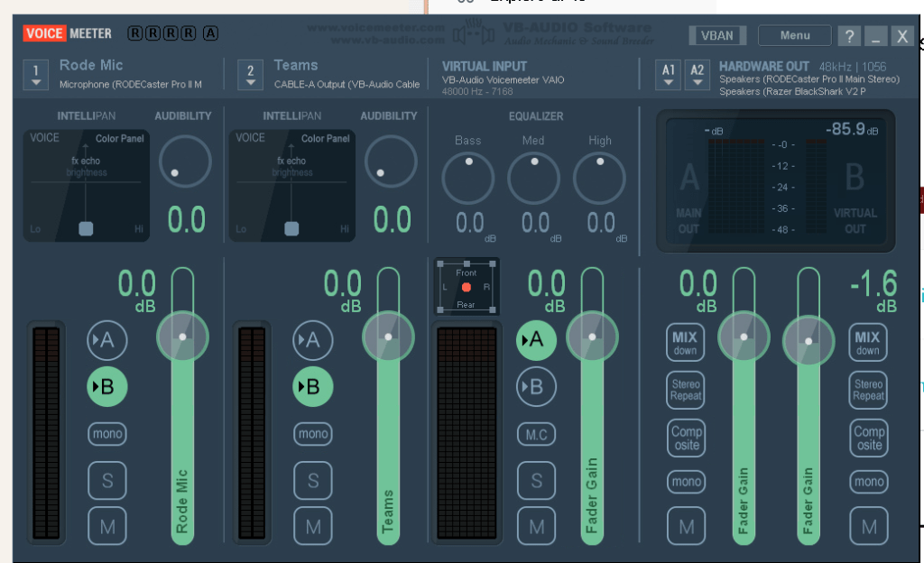Toggle bus A routing on Rode Mic
This screenshot has width=924, height=563.
click(x=107, y=340)
